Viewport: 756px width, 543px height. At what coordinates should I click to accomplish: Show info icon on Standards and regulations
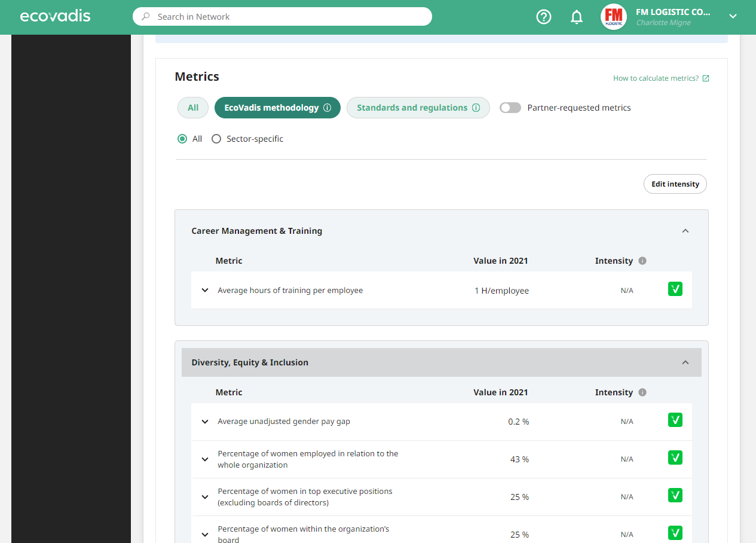point(476,108)
